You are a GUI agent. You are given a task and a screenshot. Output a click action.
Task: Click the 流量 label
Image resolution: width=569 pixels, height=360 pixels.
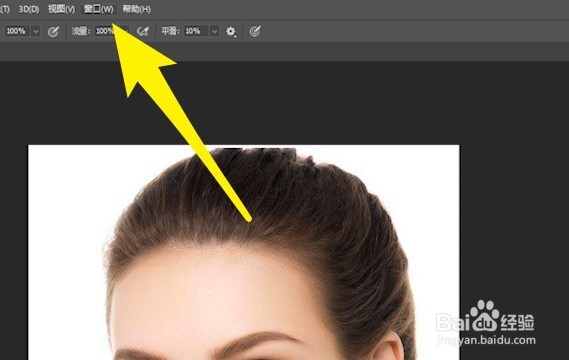click(x=81, y=31)
